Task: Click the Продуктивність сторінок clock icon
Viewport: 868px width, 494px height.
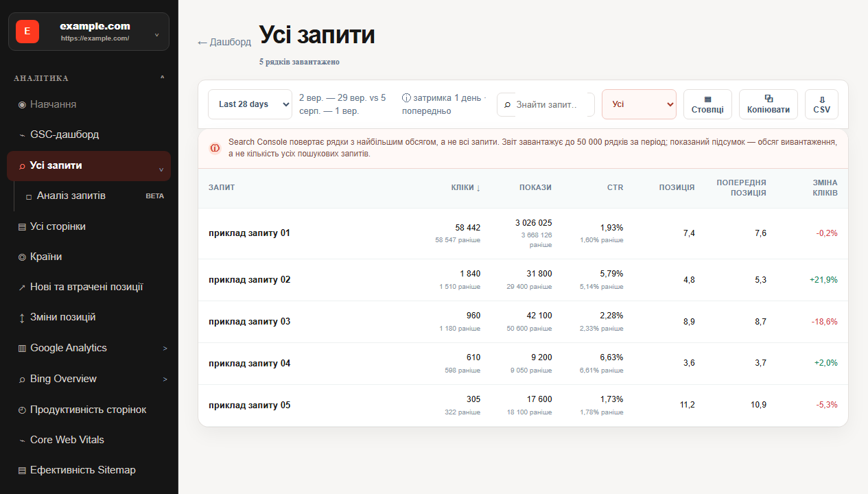Action: point(22,410)
